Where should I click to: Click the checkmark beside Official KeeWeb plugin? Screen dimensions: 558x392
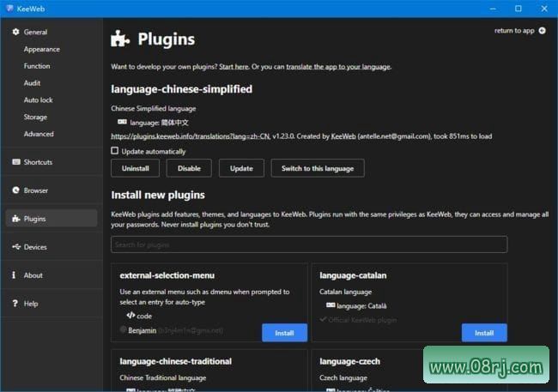323,319
